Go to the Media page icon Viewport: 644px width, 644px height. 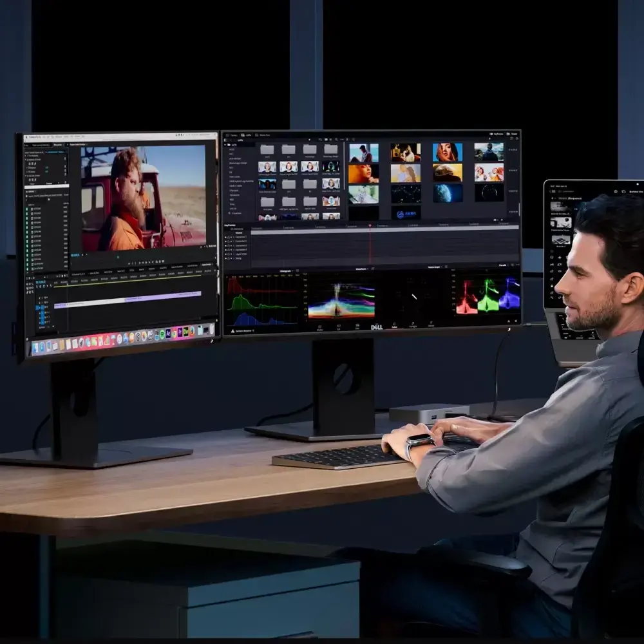pyautogui.click(x=320, y=326)
